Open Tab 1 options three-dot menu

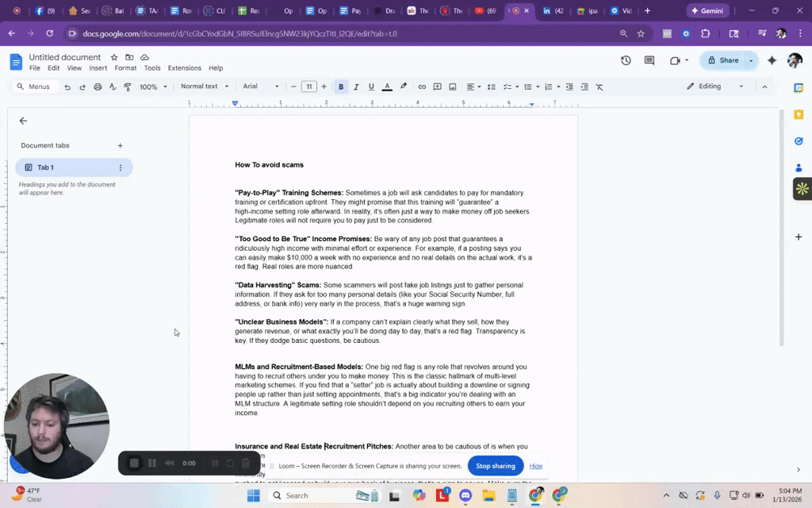point(121,167)
